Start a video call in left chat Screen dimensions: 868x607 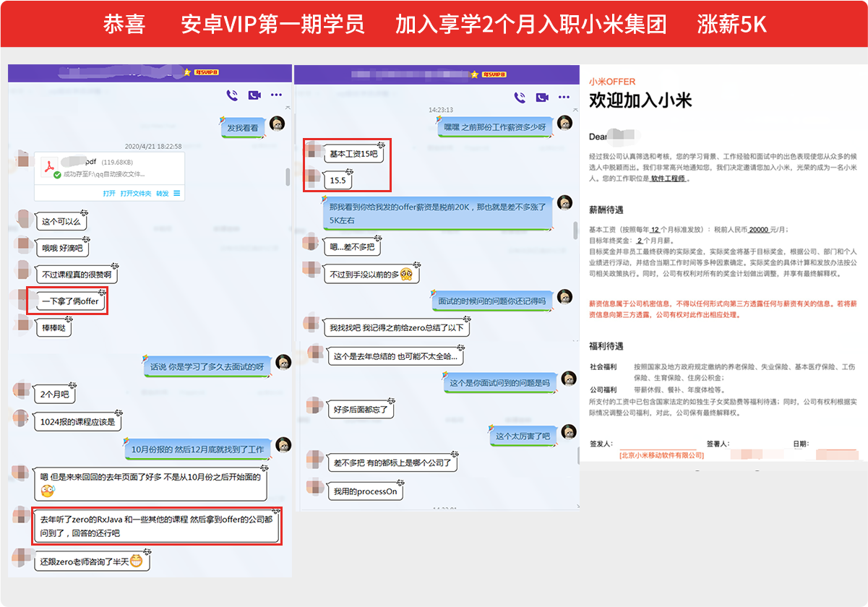(254, 95)
